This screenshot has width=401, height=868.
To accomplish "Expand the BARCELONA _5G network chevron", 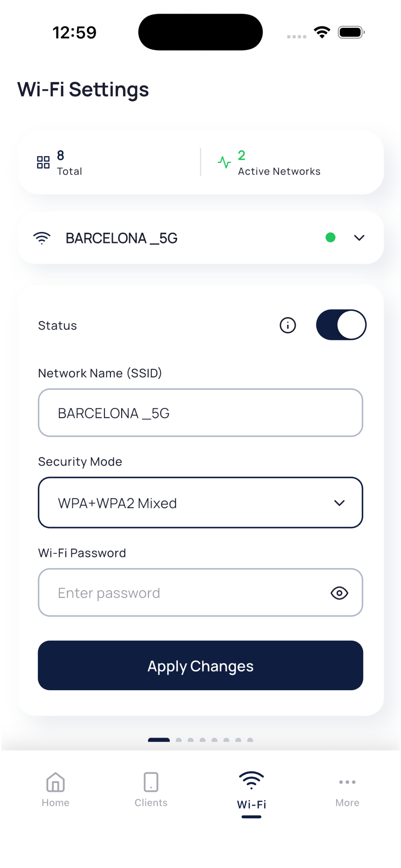I will (x=359, y=238).
